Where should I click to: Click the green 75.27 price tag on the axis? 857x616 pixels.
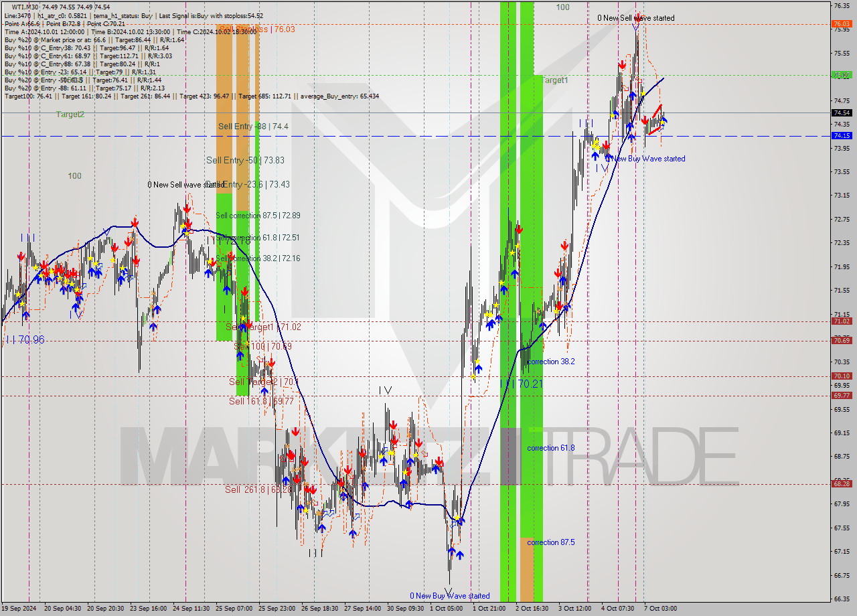[841, 75]
